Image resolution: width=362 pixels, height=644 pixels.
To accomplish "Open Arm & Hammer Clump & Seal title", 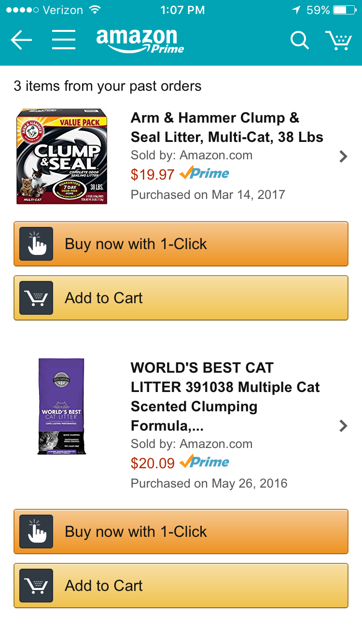I will click(227, 127).
